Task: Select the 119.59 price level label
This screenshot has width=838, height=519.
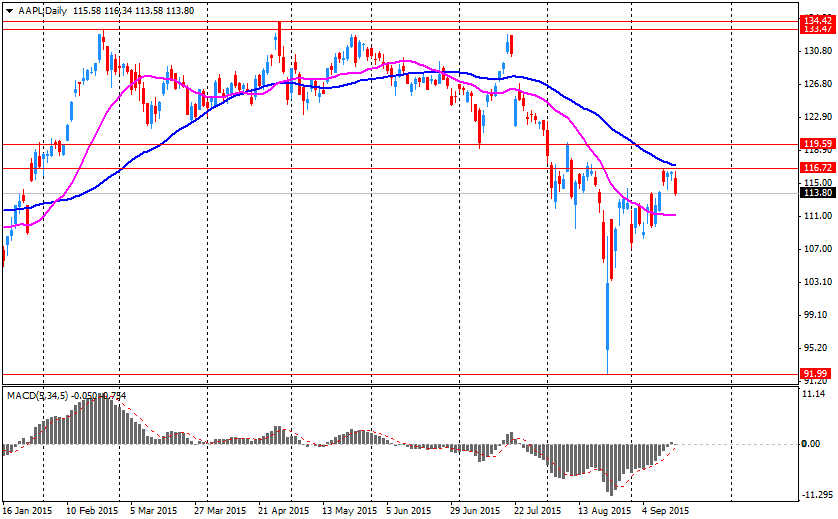Action: point(818,144)
